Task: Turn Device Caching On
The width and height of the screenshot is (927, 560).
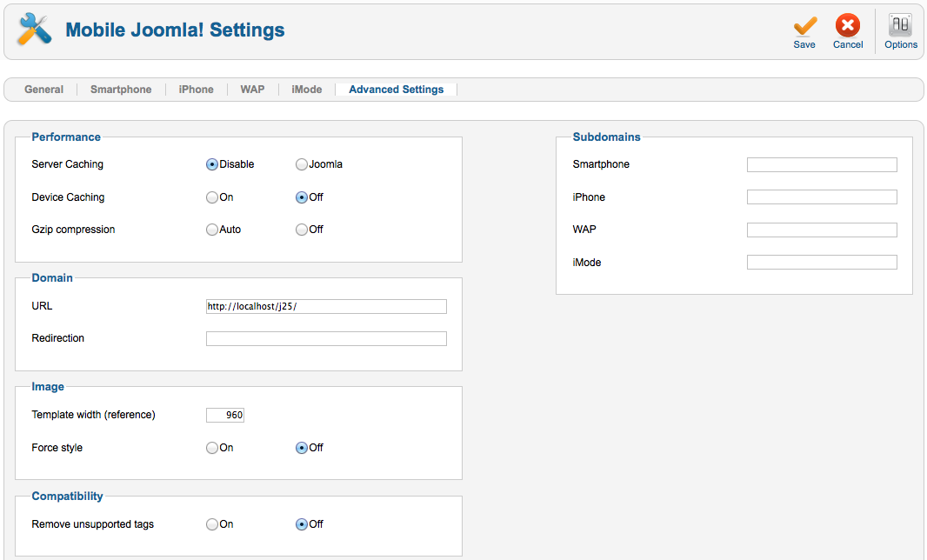Action: coord(211,197)
